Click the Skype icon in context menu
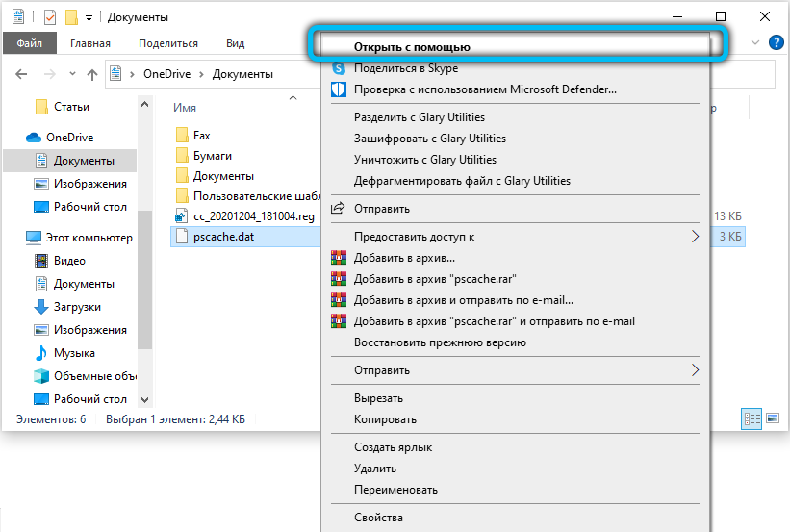 tap(338, 68)
